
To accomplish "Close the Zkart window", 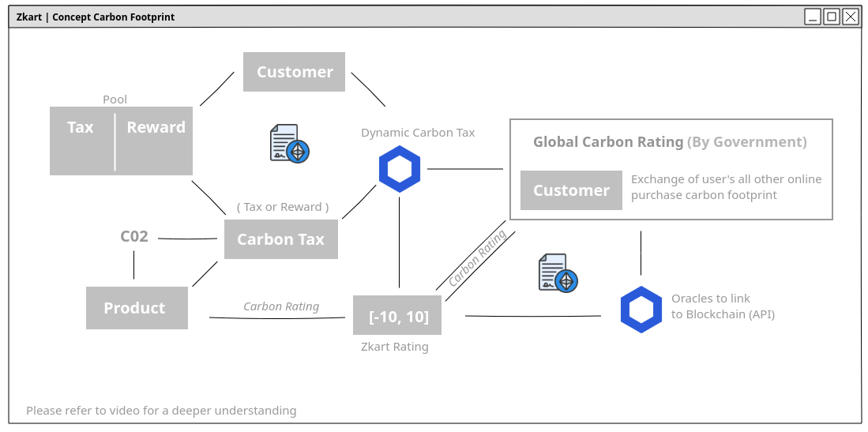I will pyautogui.click(x=851, y=17).
